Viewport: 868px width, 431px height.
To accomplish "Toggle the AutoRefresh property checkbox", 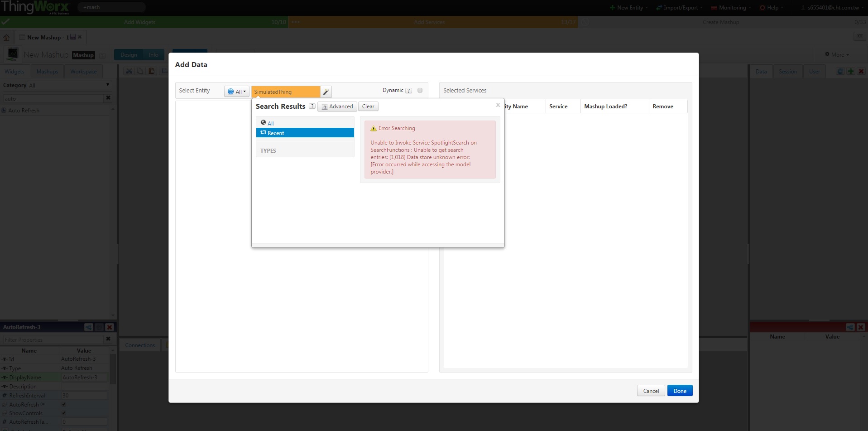I will (64, 404).
